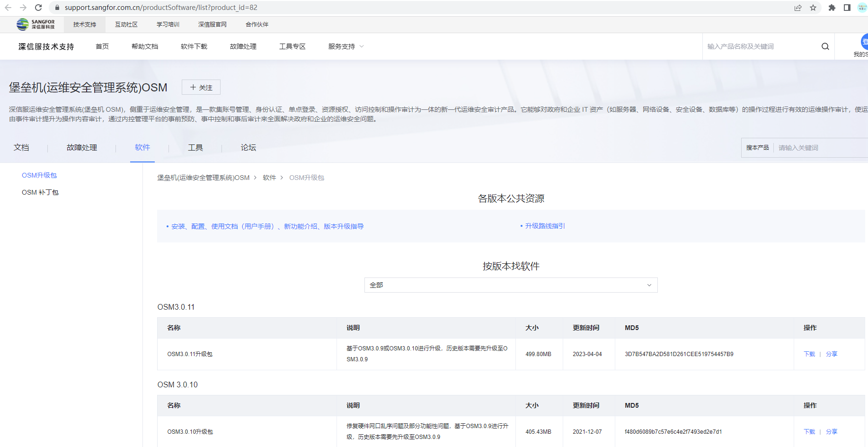Viewport: 868px width, 447px height.
Task: Go to 首页 in the main navigation
Action: point(102,46)
